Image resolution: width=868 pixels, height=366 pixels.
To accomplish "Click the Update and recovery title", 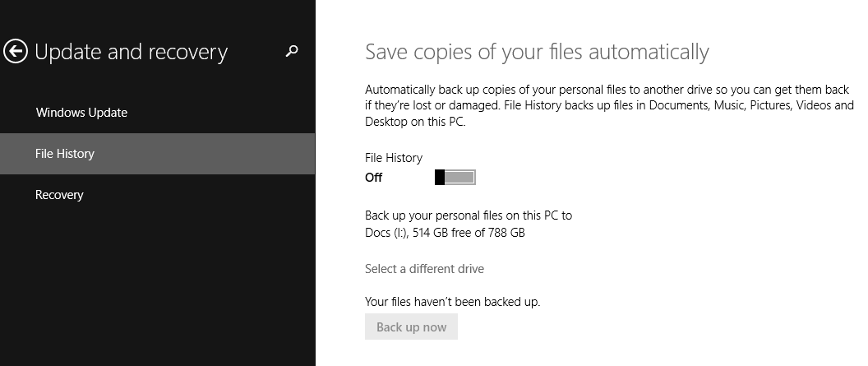I will coord(131,52).
